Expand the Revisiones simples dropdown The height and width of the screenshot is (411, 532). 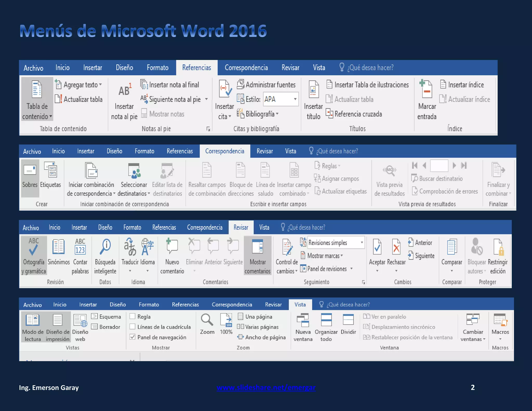click(x=362, y=243)
